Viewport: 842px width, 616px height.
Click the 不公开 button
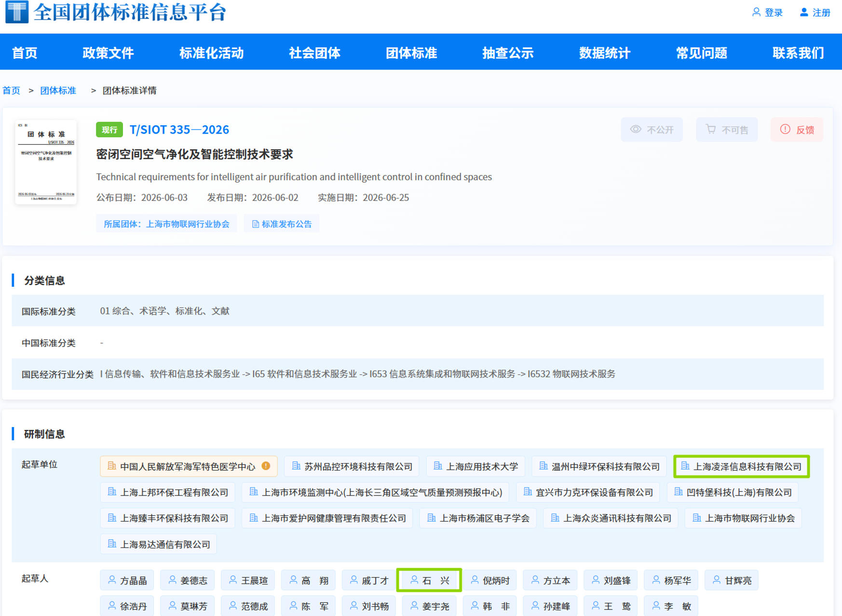point(652,129)
